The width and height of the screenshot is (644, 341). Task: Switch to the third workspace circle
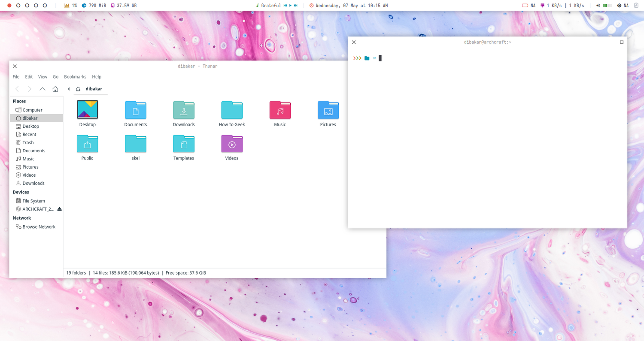coord(27,6)
